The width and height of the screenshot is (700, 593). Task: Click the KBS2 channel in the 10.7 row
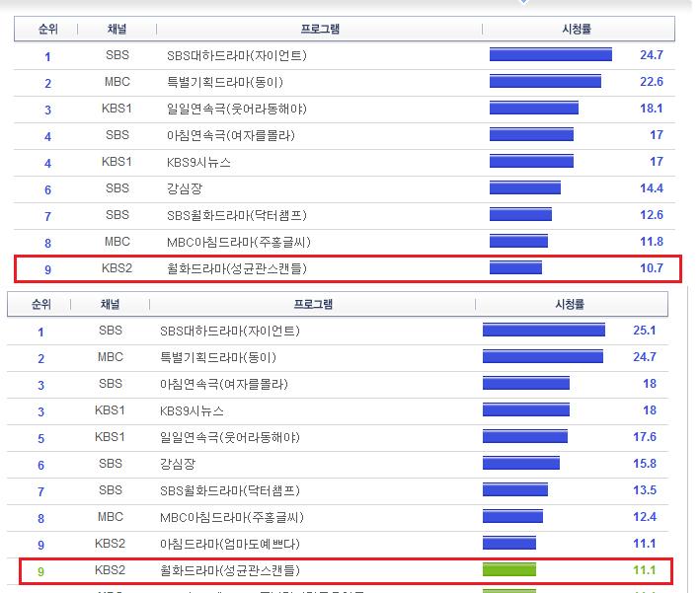pos(117,268)
